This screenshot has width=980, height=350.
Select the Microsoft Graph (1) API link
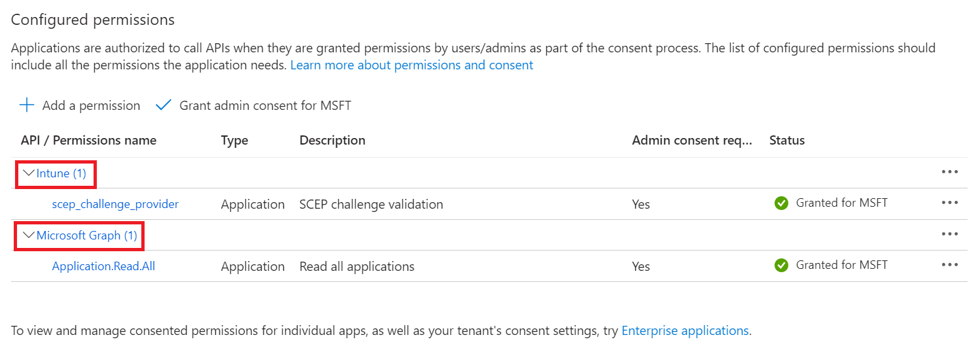[x=87, y=236]
